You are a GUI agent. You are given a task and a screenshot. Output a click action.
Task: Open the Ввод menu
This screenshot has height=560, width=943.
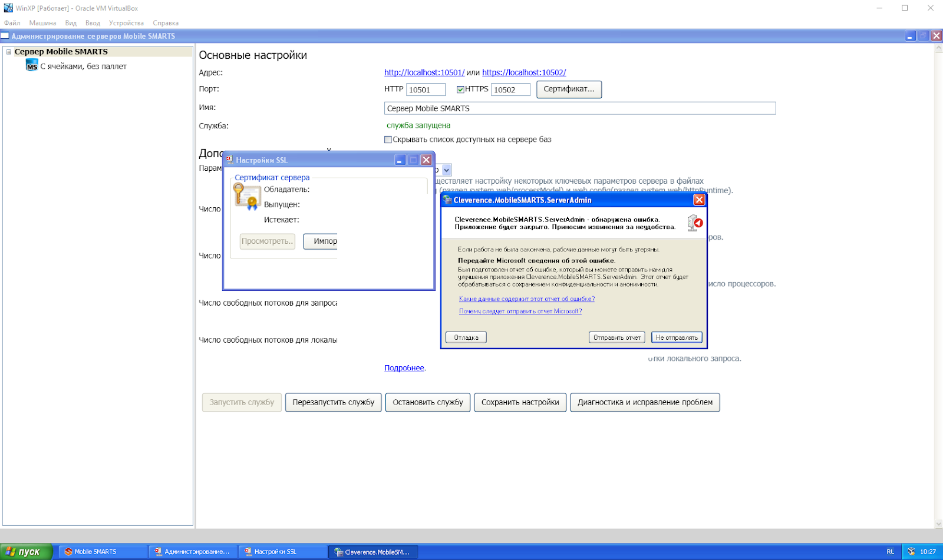coord(93,23)
